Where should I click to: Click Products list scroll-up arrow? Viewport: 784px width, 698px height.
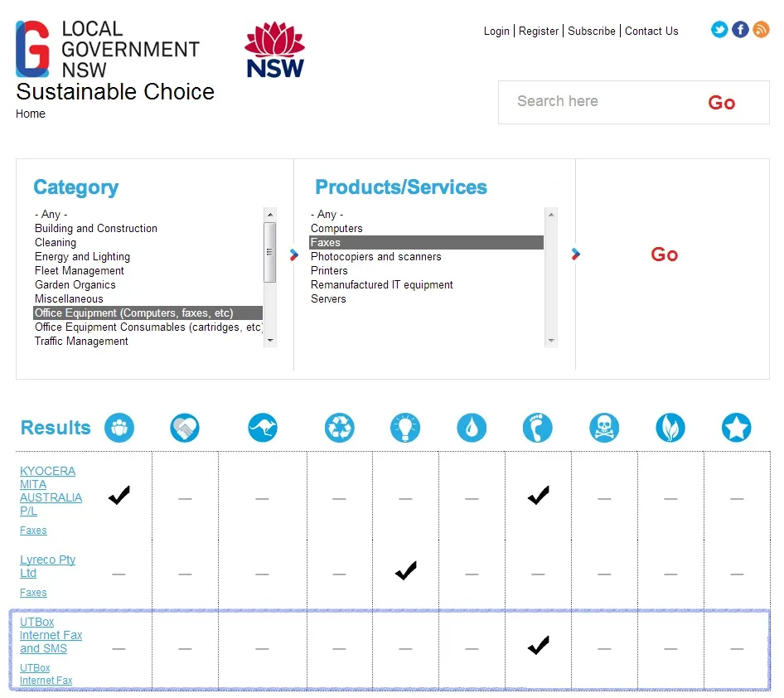coord(551,215)
